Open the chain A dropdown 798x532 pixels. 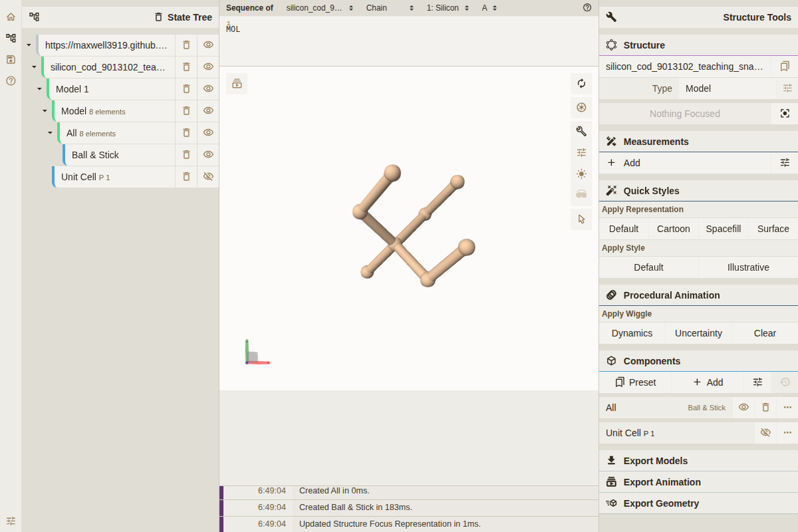click(x=489, y=8)
